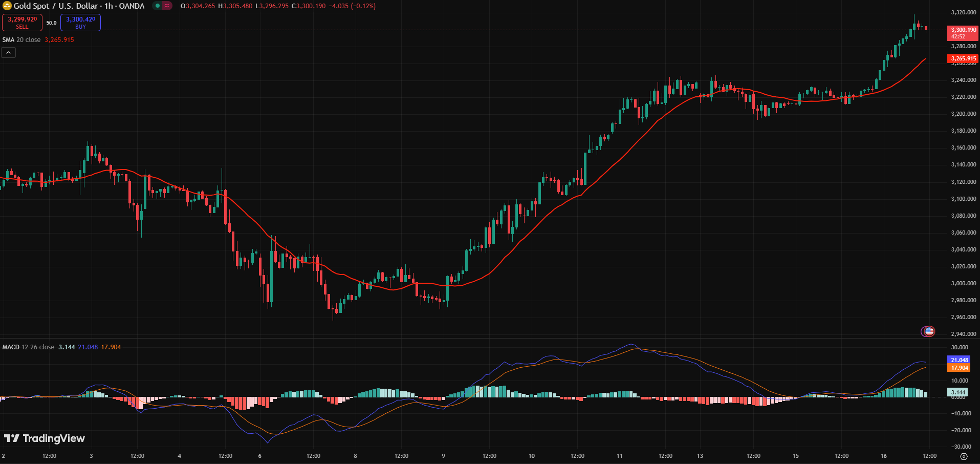Click the 50.0 spread quantity field
This screenshot has height=464, width=980.
(x=52, y=23)
